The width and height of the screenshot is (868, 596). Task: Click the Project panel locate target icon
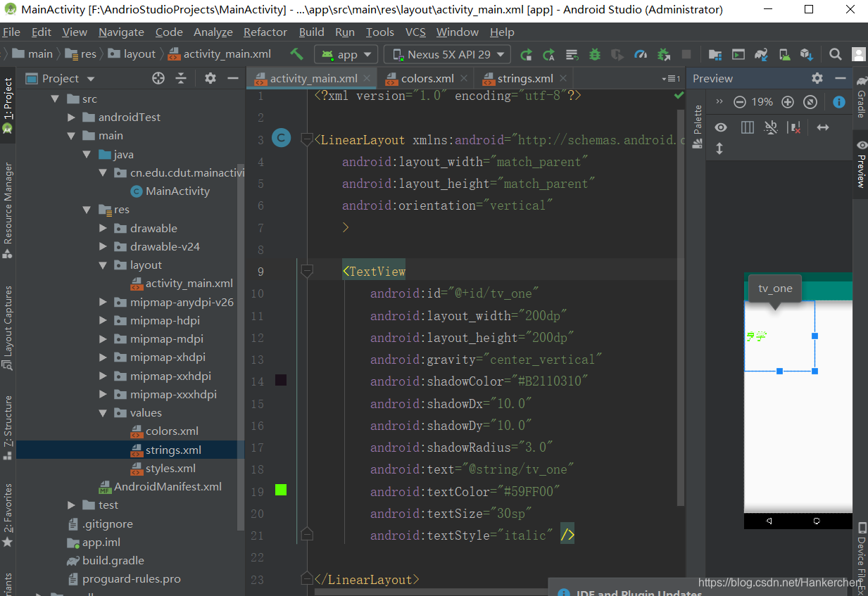click(158, 78)
